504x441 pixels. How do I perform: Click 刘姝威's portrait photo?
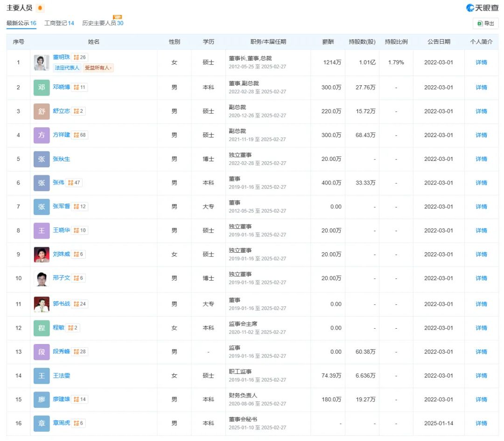42,255
